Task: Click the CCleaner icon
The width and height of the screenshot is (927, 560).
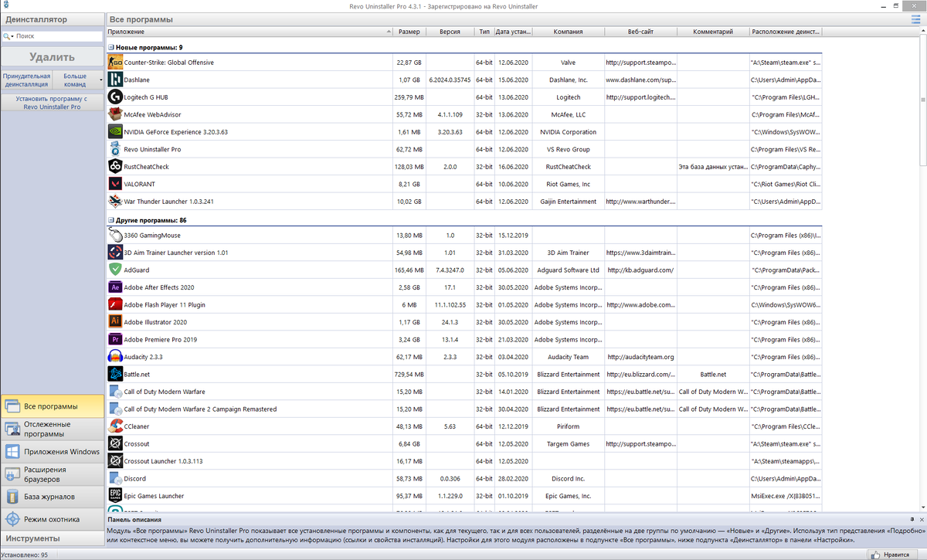Action: coord(115,426)
